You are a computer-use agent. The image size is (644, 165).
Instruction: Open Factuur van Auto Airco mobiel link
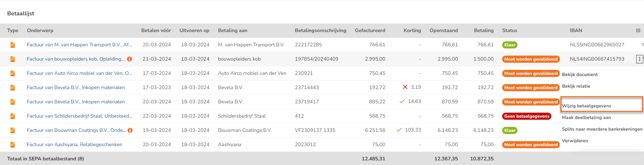[80, 73]
